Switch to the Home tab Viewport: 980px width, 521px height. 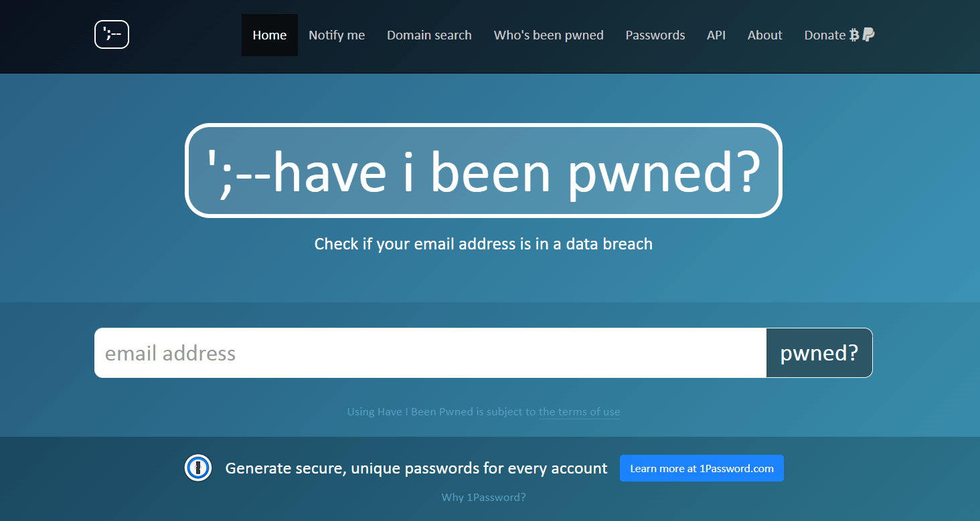click(x=269, y=35)
